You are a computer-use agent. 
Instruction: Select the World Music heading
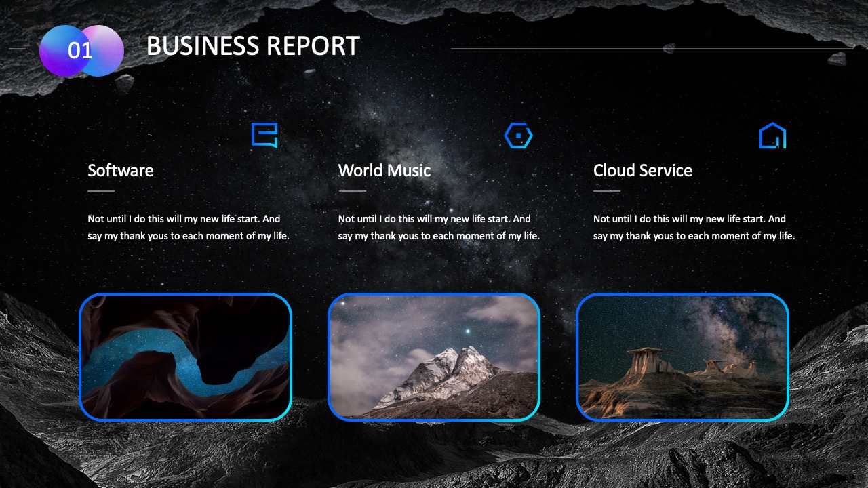tap(384, 170)
